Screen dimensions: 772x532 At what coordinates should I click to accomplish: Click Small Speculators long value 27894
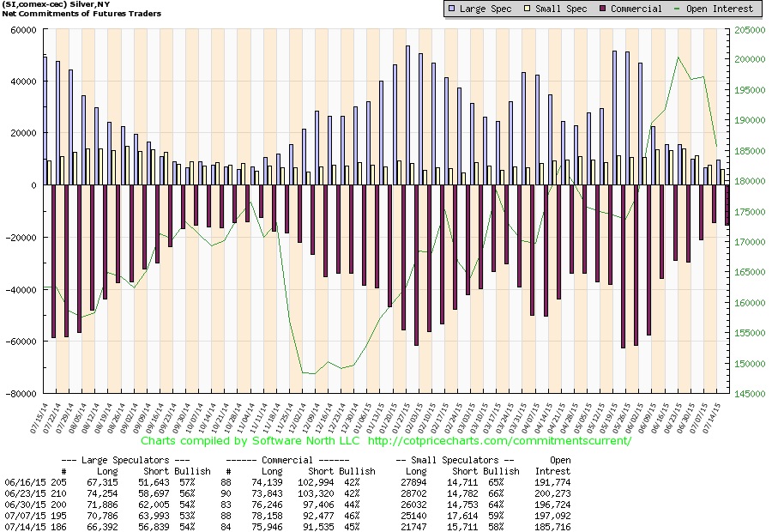pos(413,483)
